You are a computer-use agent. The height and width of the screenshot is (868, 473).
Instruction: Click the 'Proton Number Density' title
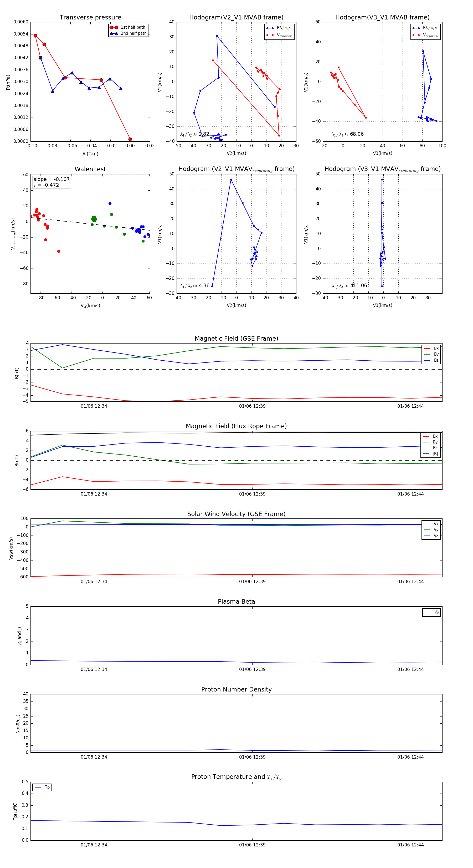pyautogui.click(x=236, y=689)
